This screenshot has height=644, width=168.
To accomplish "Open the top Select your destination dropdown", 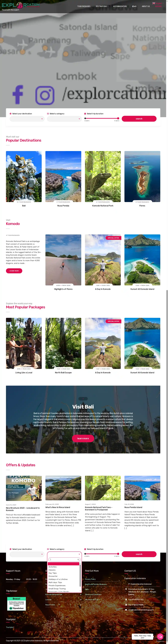I will (x=27, y=119).
